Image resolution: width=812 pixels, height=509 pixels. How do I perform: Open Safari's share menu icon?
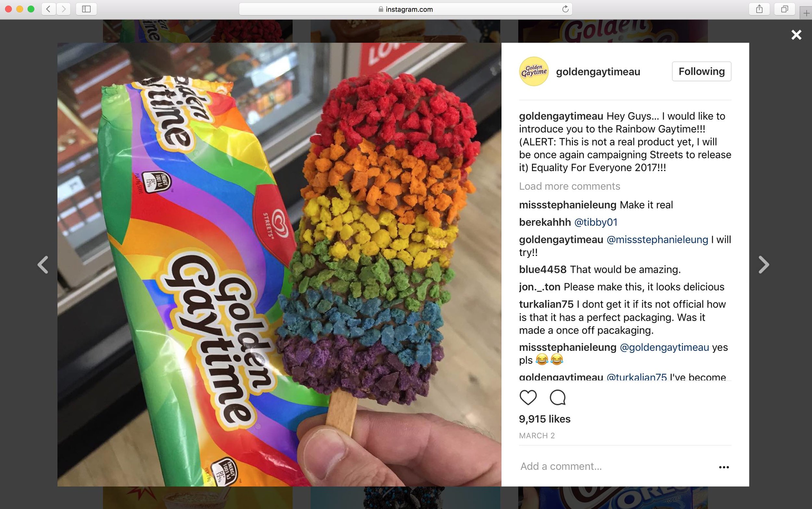tap(759, 9)
